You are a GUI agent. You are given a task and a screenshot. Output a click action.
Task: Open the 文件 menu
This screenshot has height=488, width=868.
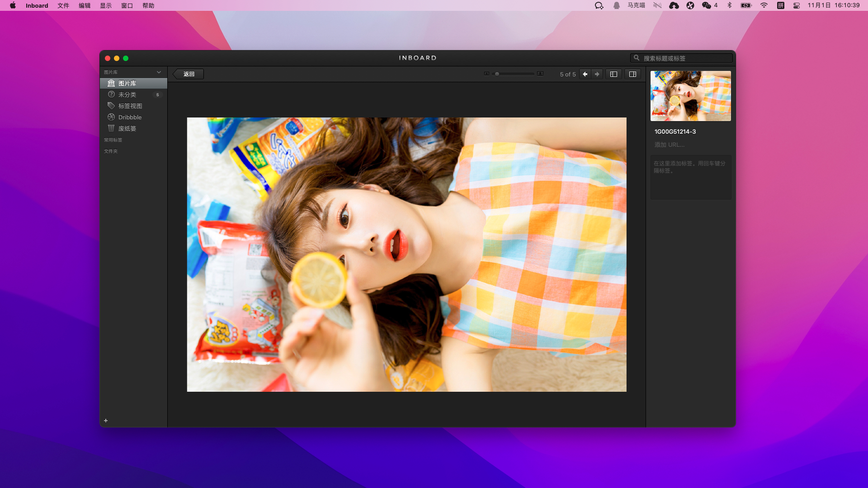(x=63, y=5)
